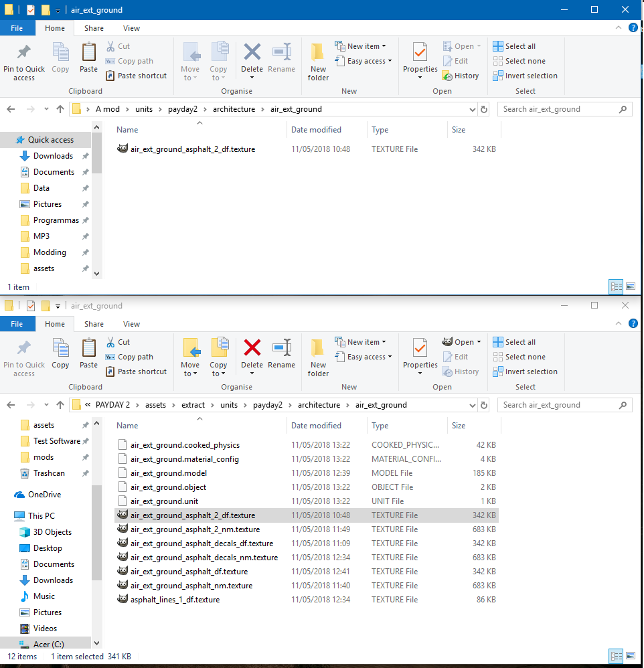Select air_ext_ground_asphalt_decals_nm.texture file
The height and width of the screenshot is (668, 644).
coord(307,558)
